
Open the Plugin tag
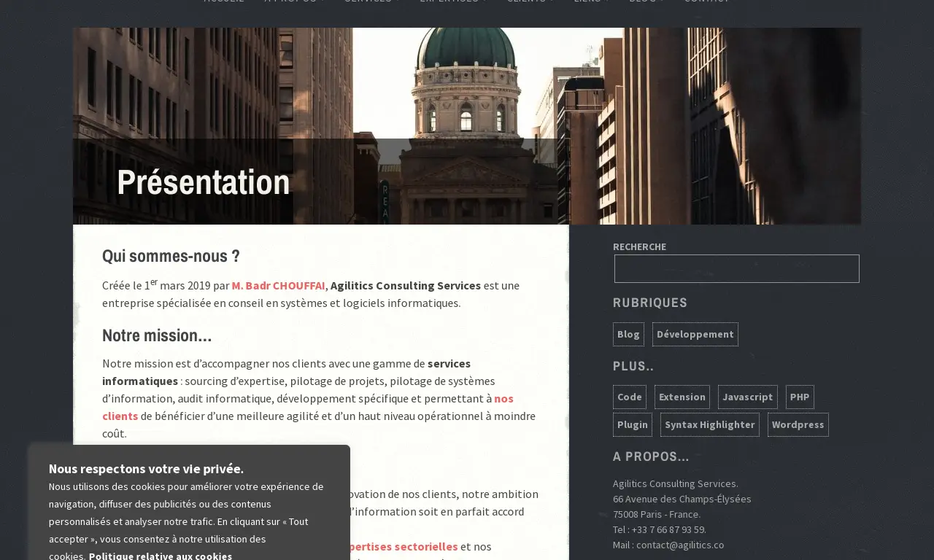click(x=632, y=424)
